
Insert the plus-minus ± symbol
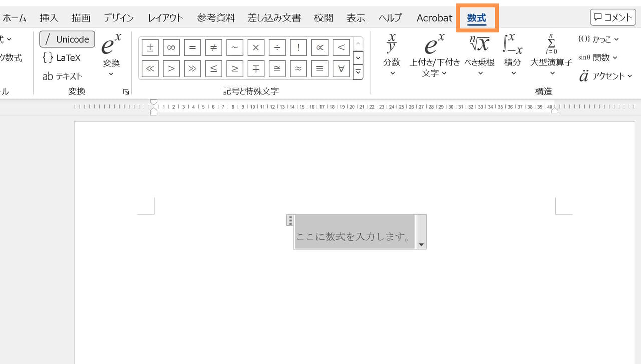(x=150, y=48)
